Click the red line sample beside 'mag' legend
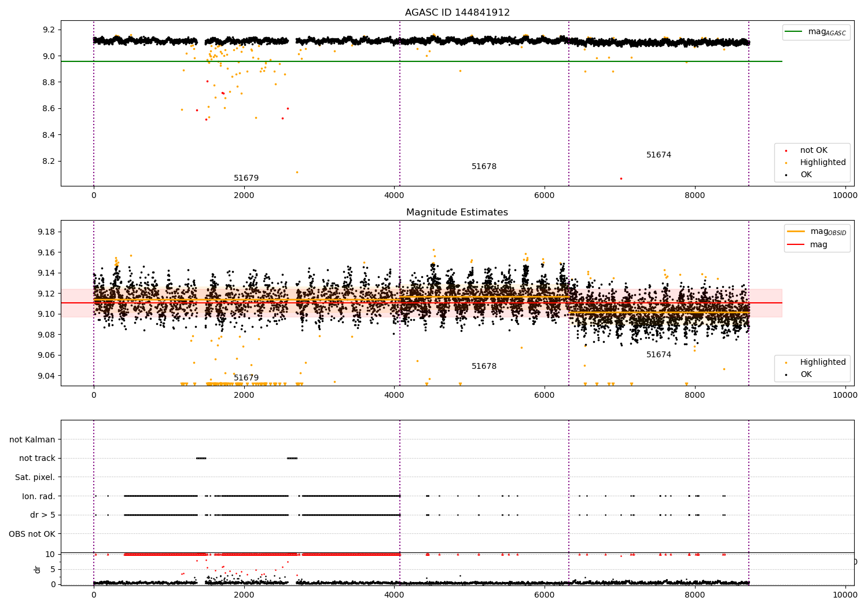Screen dimensions: 868x608 tap(796, 244)
